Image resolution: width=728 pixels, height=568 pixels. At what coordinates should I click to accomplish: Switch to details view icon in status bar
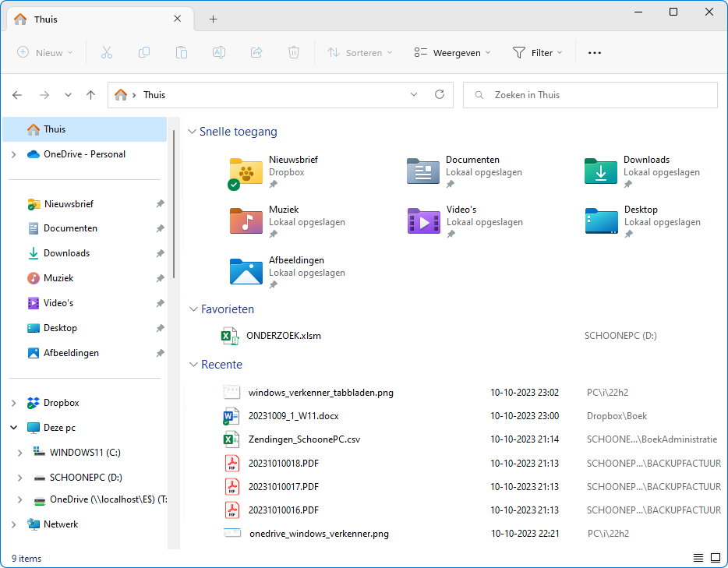click(698, 558)
